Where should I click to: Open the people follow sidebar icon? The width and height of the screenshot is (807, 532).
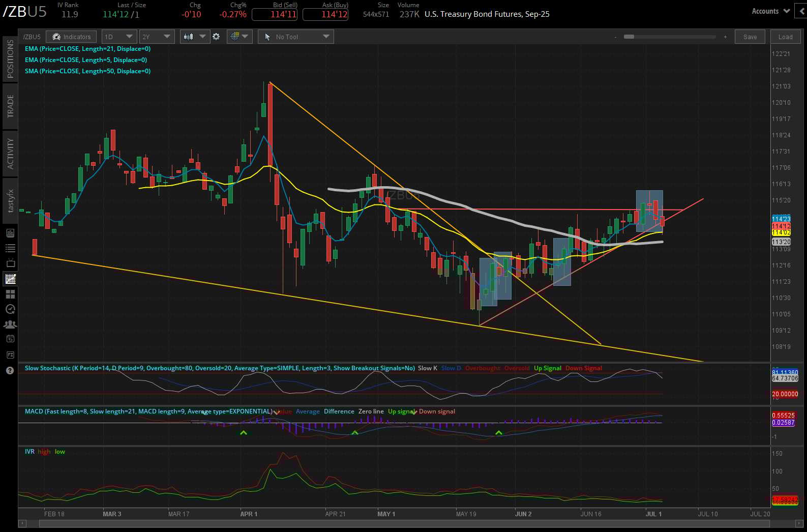click(10, 324)
